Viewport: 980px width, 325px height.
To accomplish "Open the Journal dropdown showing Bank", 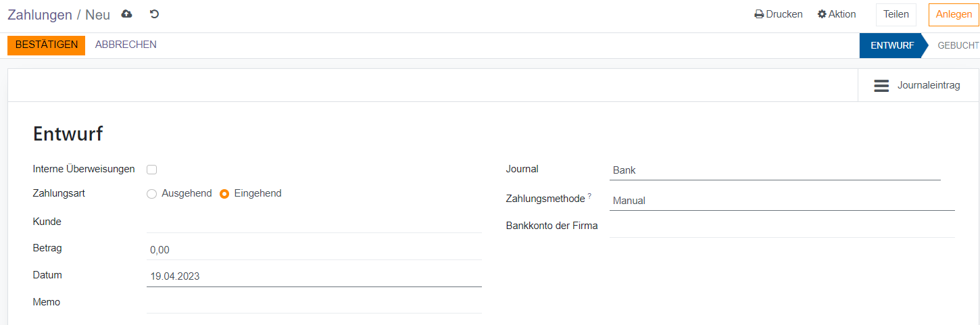I will pyautogui.click(x=775, y=170).
